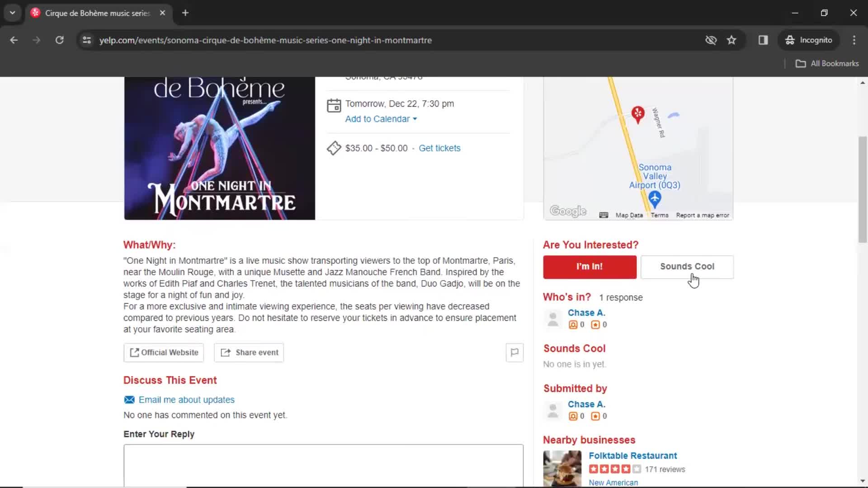Click 'Email me about updates' subscription link
Image resolution: width=868 pixels, height=488 pixels.
point(187,399)
